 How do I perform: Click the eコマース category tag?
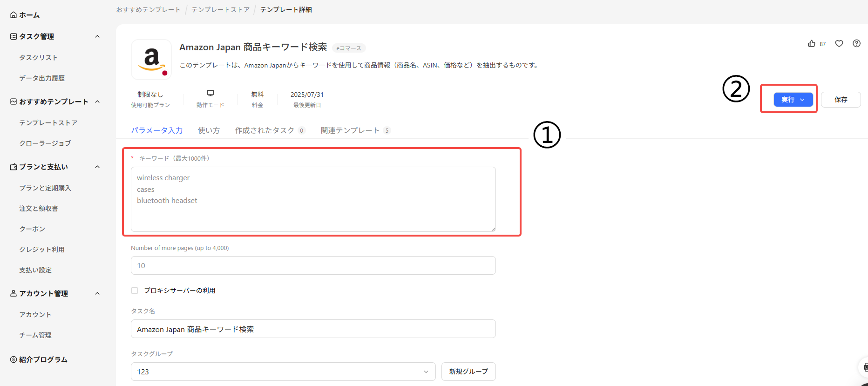click(x=349, y=48)
